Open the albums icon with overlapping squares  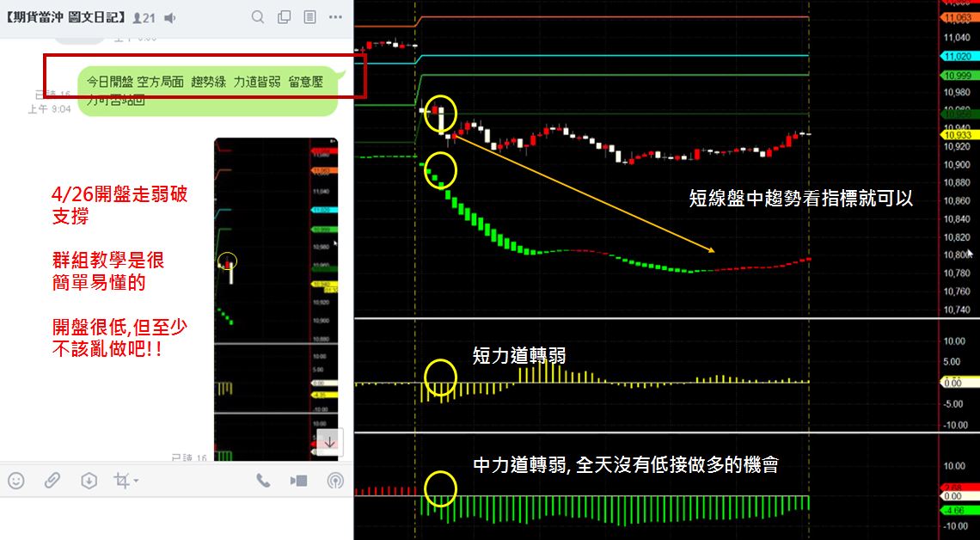click(x=284, y=17)
